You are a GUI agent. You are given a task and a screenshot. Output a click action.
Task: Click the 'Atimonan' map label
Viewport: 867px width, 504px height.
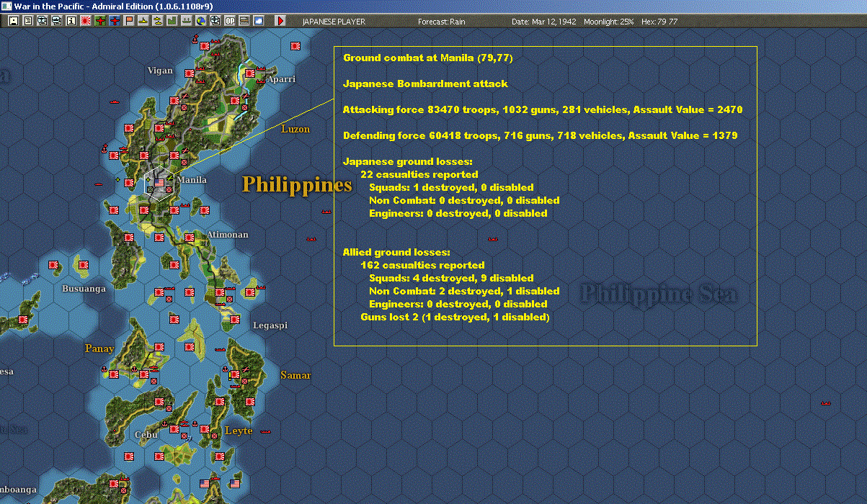[227, 235]
